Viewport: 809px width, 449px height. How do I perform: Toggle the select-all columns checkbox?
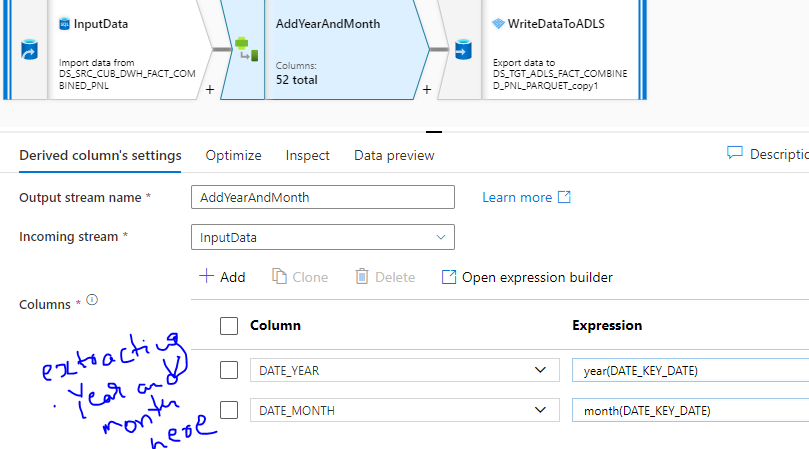coord(229,326)
